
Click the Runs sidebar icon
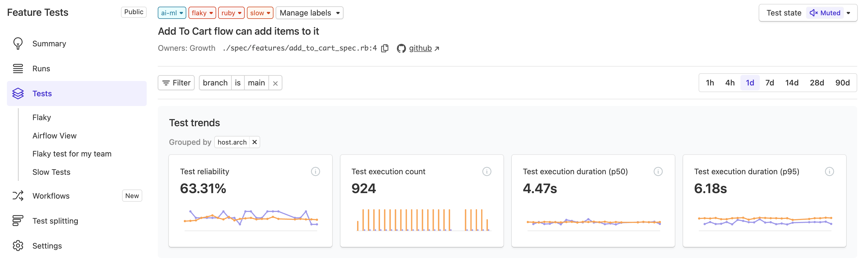(x=18, y=68)
